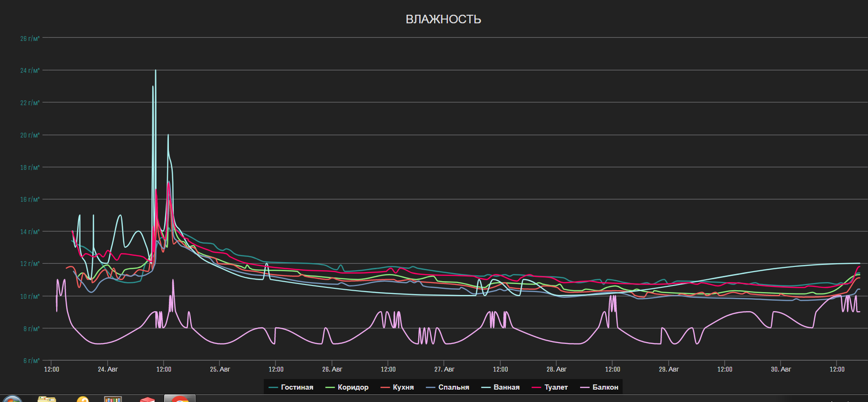Select the 29. Авг x-axis label
The width and height of the screenshot is (868, 402).
pyautogui.click(x=669, y=369)
